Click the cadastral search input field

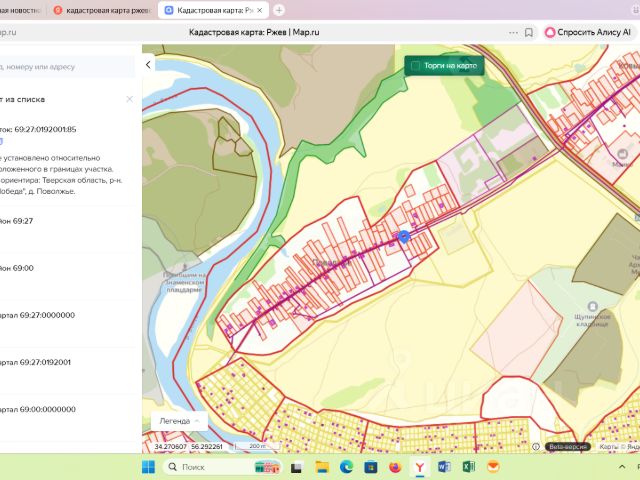pyautogui.click(x=65, y=67)
